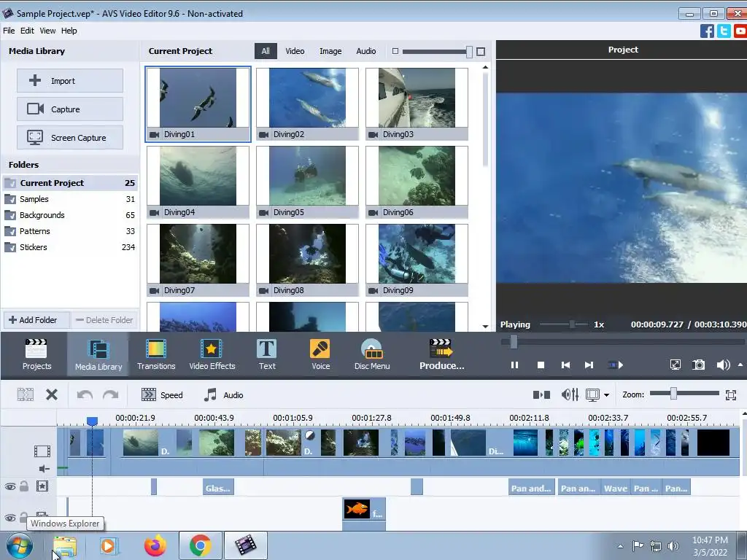The image size is (747, 560).
Task: Open the Audio tool in timeline toolbar
Action: click(x=223, y=394)
